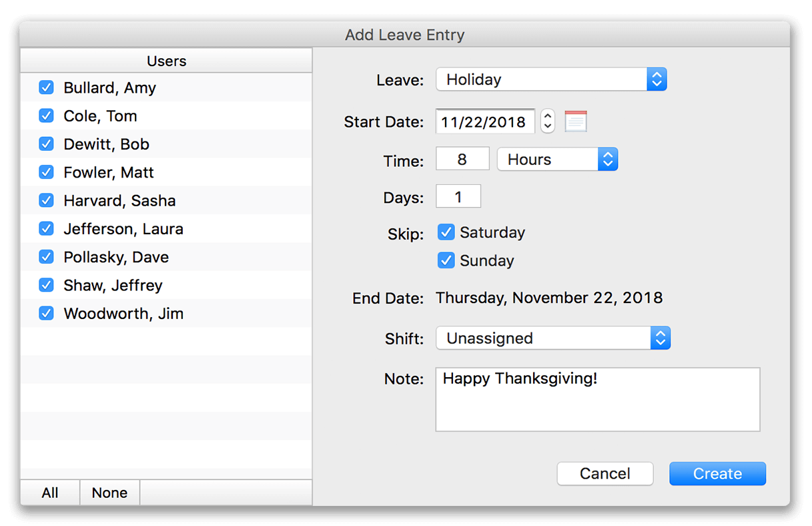Uncheck Bullard, Amy in the Users list

[x=46, y=87]
